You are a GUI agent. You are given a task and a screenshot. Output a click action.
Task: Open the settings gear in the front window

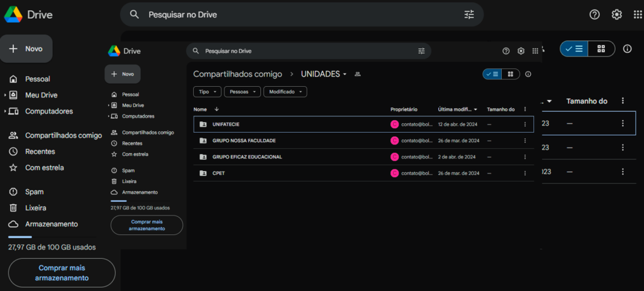pyautogui.click(x=521, y=51)
